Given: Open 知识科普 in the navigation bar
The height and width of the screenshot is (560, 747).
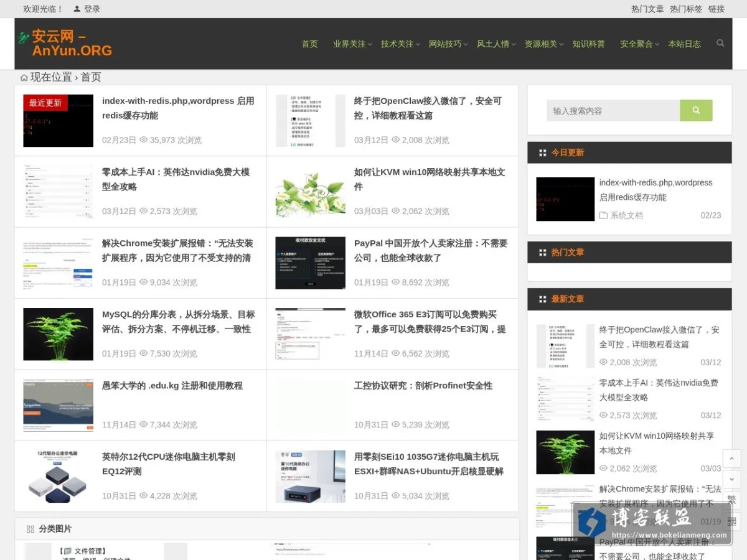Looking at the screenshot, I should [589, 44].
